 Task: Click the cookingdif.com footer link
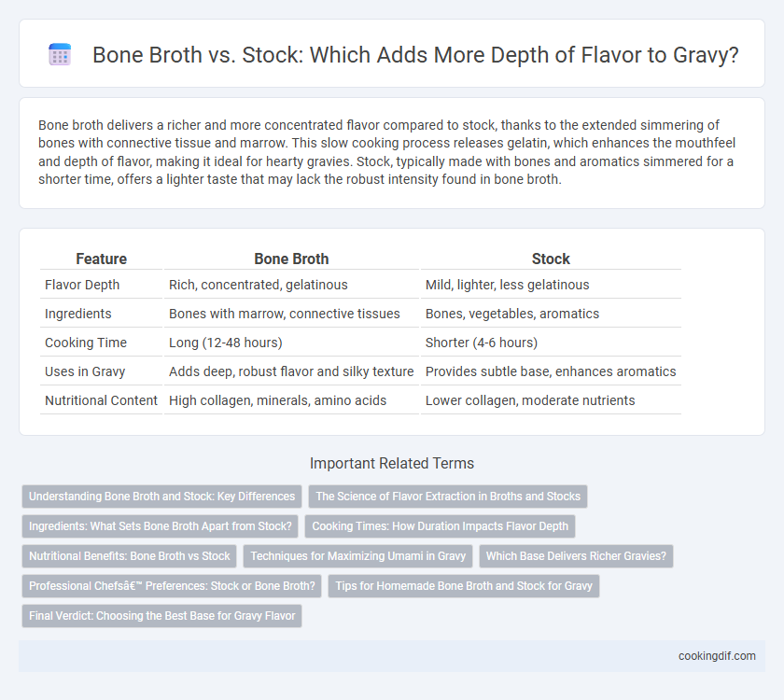(x=717, y=656)
